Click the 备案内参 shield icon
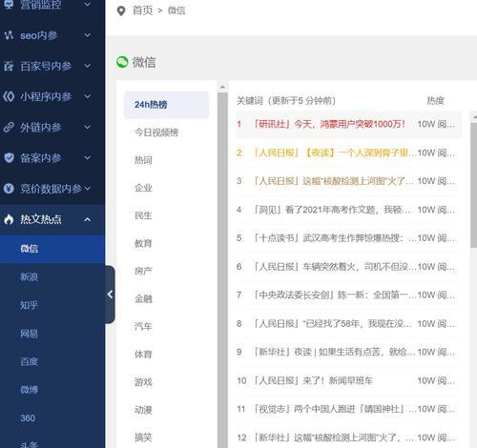The image size is (477, 448). (9, 157)
